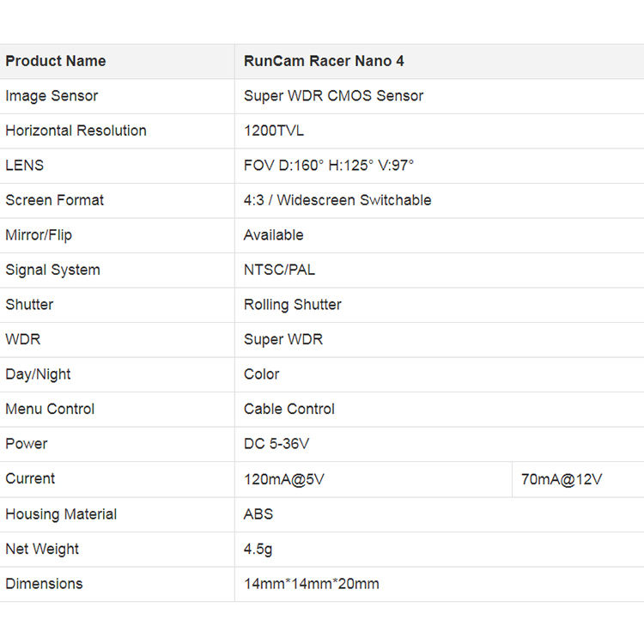The width and height of the screenshot is (644, 644).
Task: Click the Day/Night row label
Action: click(x=38, y=374)
